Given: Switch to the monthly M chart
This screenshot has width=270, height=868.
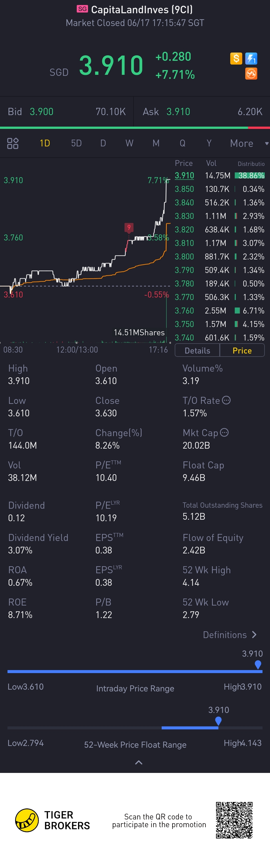Looking at the screenshot, I should point(156,143).
